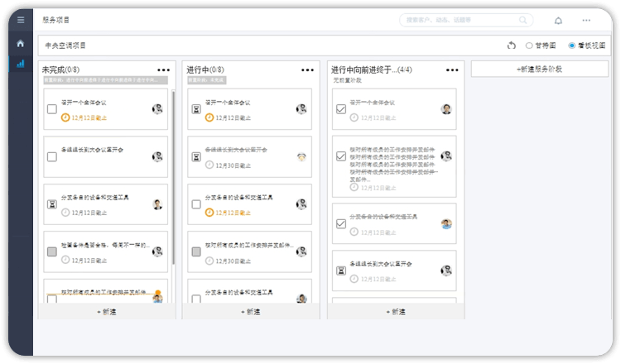Screen dimensions: 621x364
Task: Toggle gray checkbox on 进行中 card 核对所有成员的工作安排
Action: [196, 251]
